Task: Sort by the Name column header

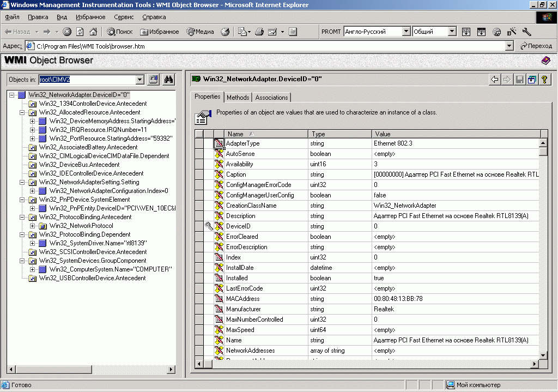Action: point(266,134)
